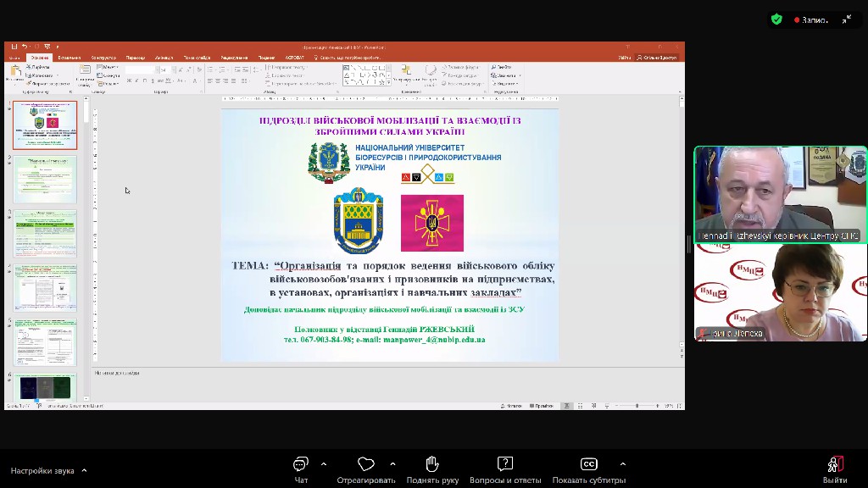Click the New Slide button
The image size is (868, 488).
(85, 75)
